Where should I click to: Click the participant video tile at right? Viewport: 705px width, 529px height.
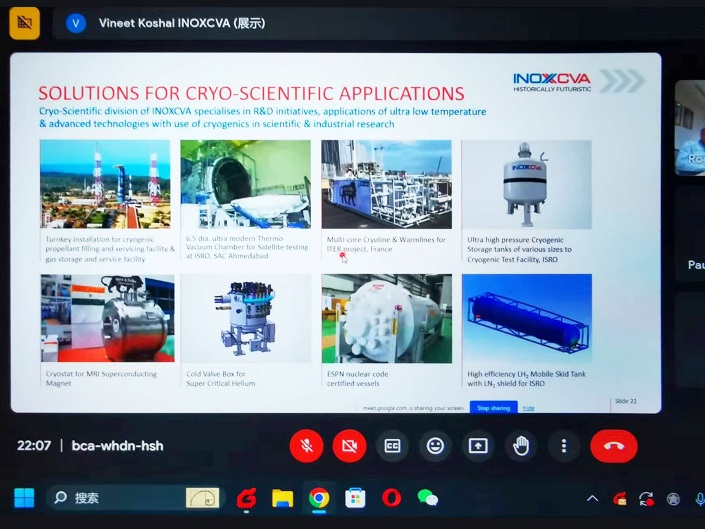[690, 128]
